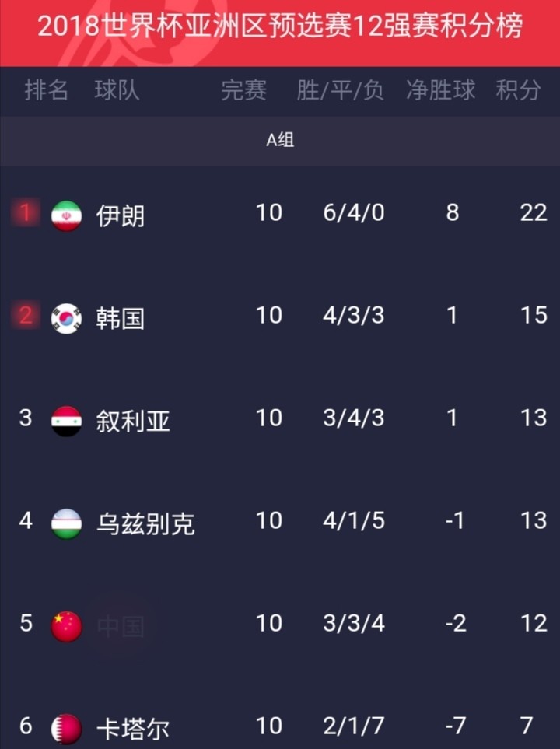Tap the South Korea flag icon

(66, 318)
